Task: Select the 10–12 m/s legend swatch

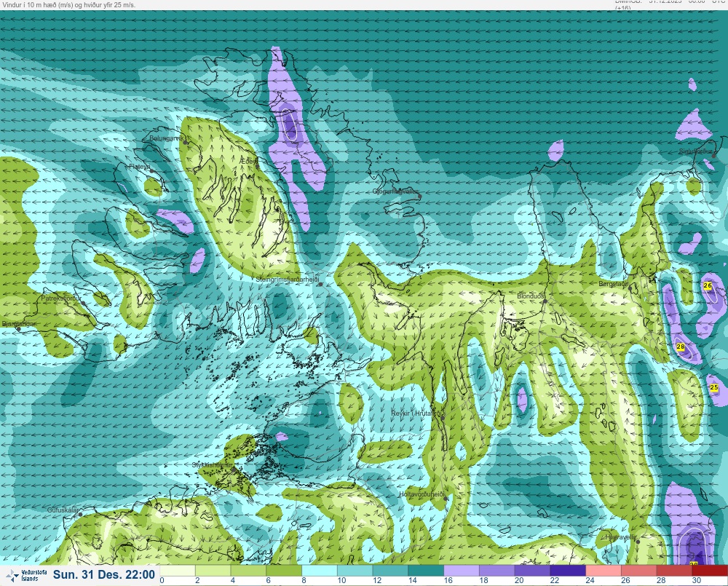Action: [x=355, y=570]
